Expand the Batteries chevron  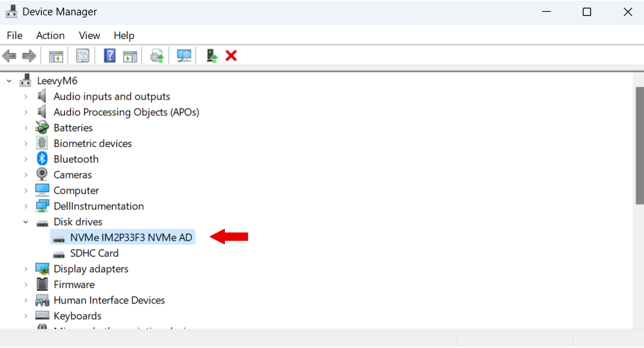pos(26,127)
